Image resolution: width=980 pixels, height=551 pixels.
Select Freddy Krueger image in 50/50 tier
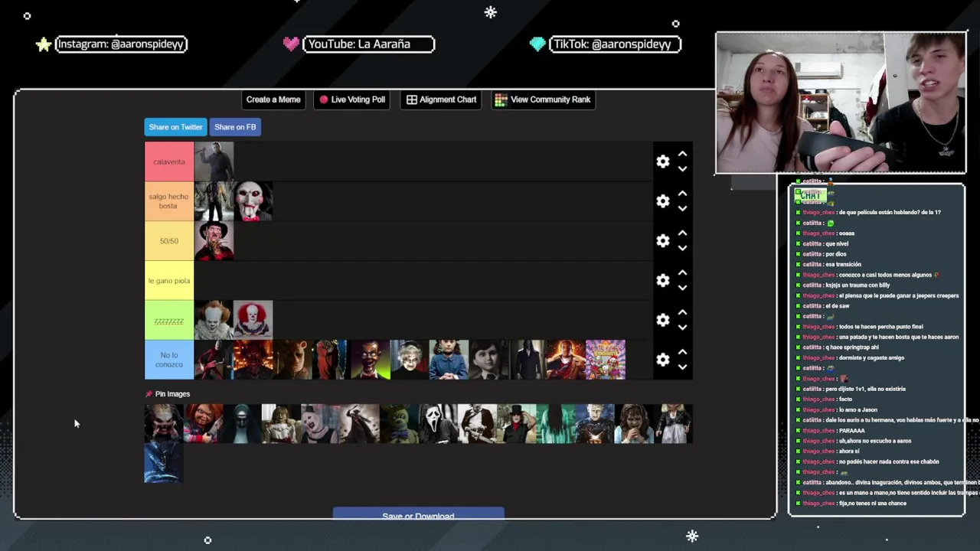pos(214,241)
